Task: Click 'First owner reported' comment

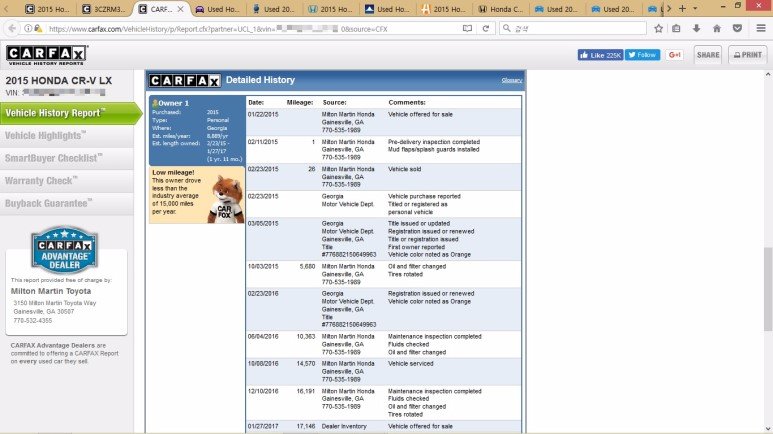Action: 416,247
